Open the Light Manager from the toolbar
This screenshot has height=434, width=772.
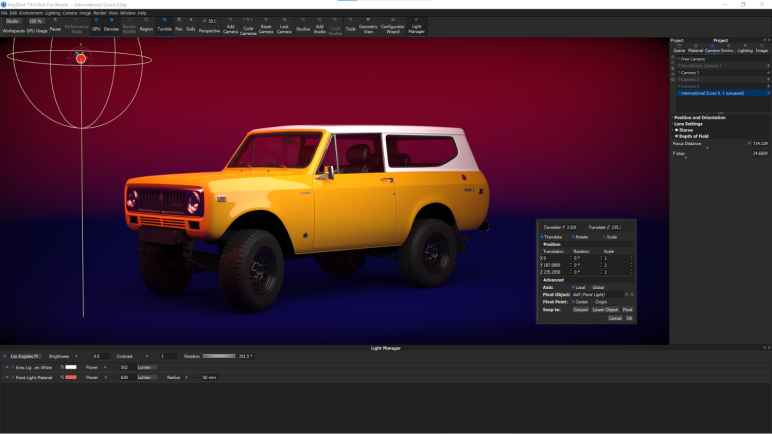(x=416, y=26)
